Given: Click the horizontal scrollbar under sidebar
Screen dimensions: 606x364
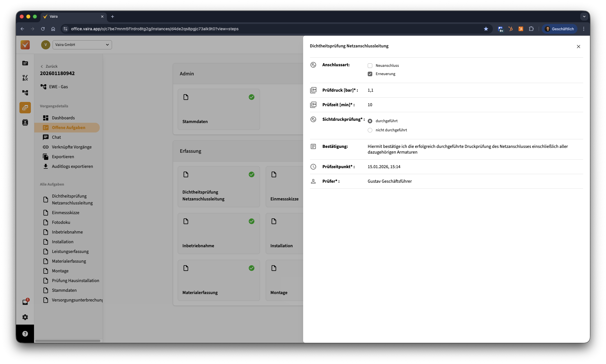Looking at the screenshot, I should pyautogui.click(x=68, y=341).
